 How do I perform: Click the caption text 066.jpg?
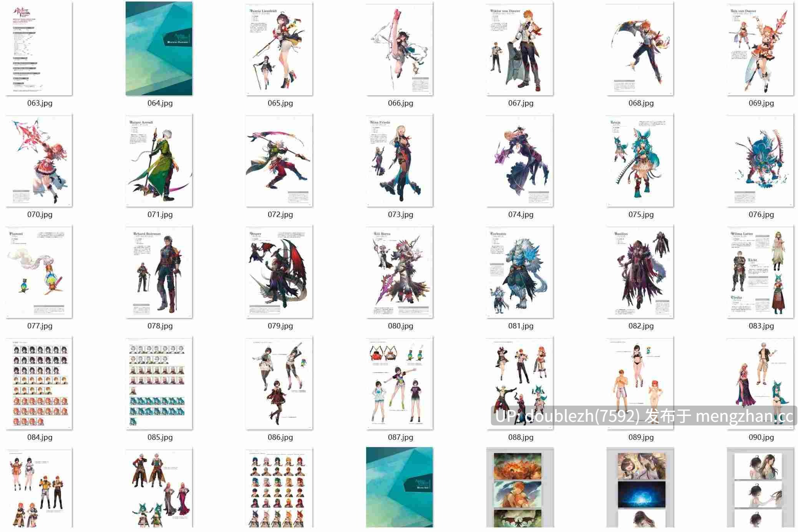click(x=400, y=103)
